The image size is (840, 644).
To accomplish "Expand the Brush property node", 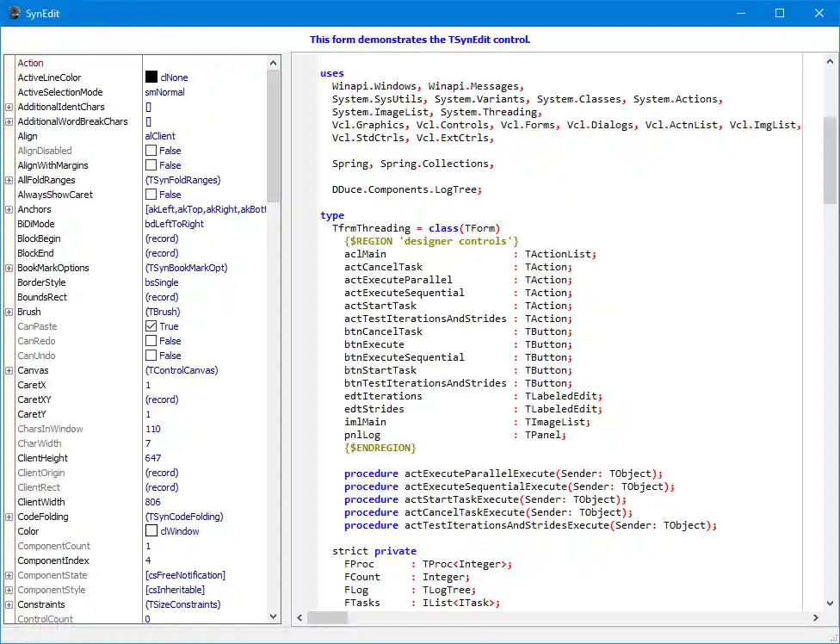I will 9,312.
